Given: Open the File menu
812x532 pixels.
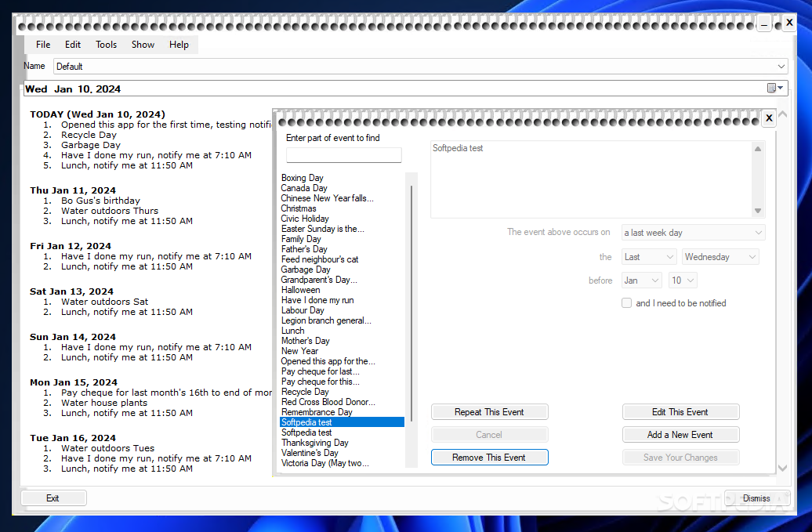Looking at the screenshot, I should click(43, 45).
